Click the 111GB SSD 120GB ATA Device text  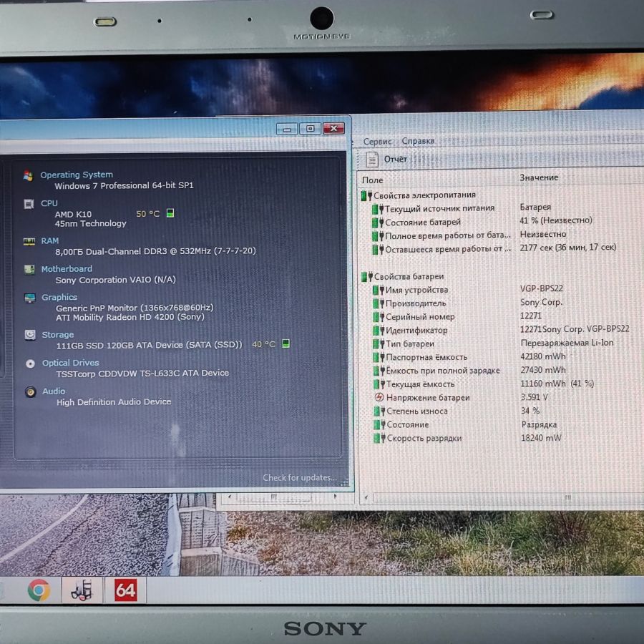click(150, 345)
